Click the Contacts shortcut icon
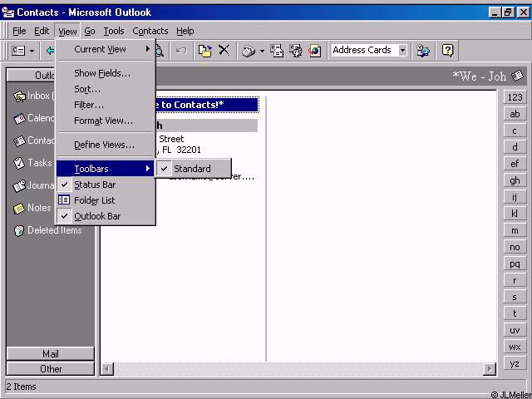 click(x=19, y=140)
